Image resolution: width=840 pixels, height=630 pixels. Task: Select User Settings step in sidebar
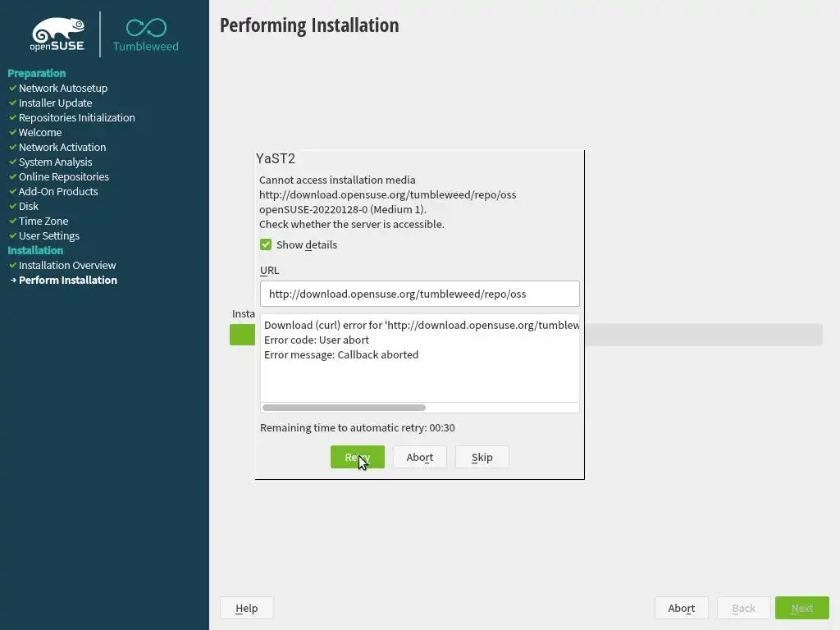(x=48, y=235)
